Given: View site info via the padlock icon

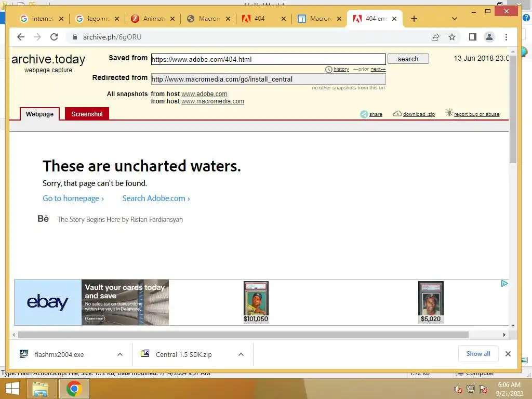Looking at the screenshot, I should [x=75, y=37].
